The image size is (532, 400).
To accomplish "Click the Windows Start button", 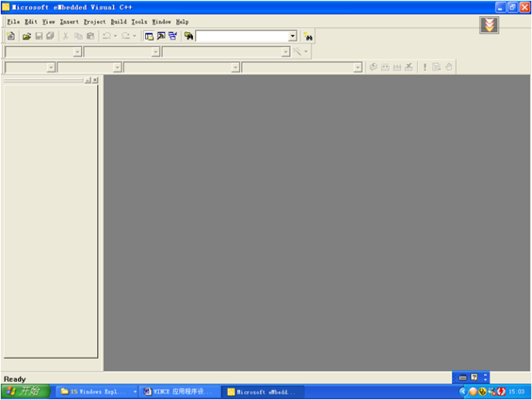I will tap(25, 392).
